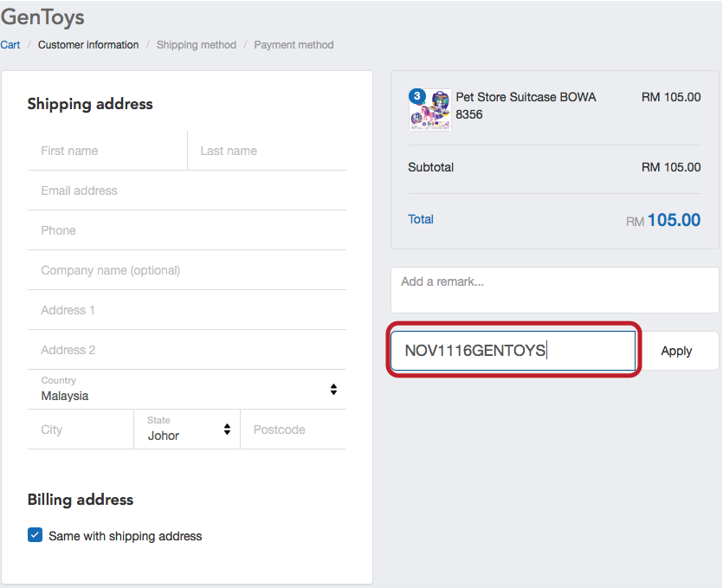The width and height of the screenshot is (723, 588).
Task: Click into the City field
Action: 81,430
